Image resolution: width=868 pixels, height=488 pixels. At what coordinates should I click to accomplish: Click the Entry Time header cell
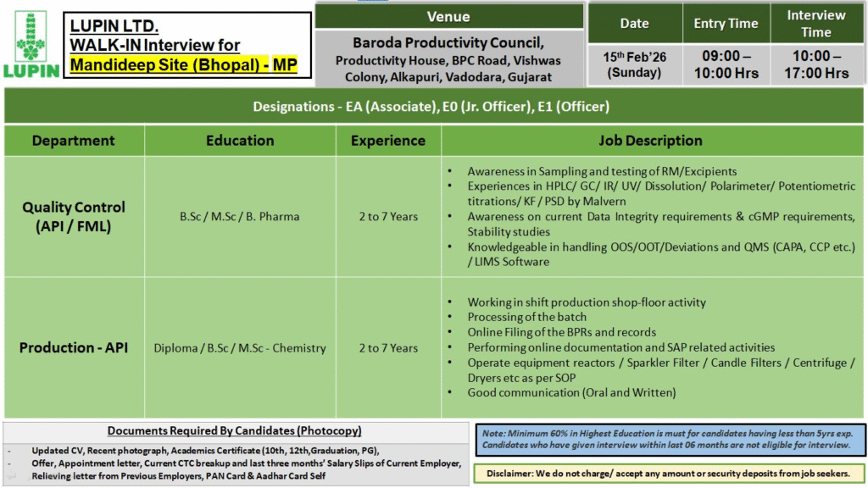(x=726, y=22)
